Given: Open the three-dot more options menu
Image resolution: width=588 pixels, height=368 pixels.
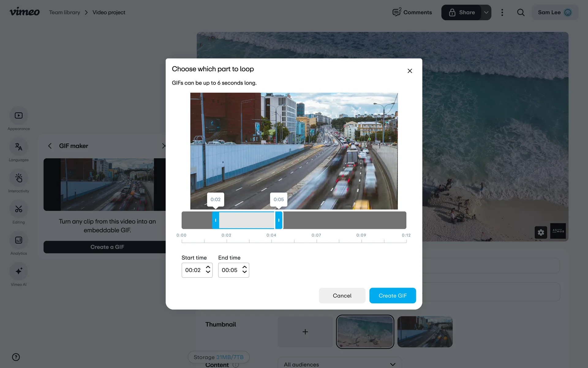Looking at the screenshot, I should [x=502, y=12].
